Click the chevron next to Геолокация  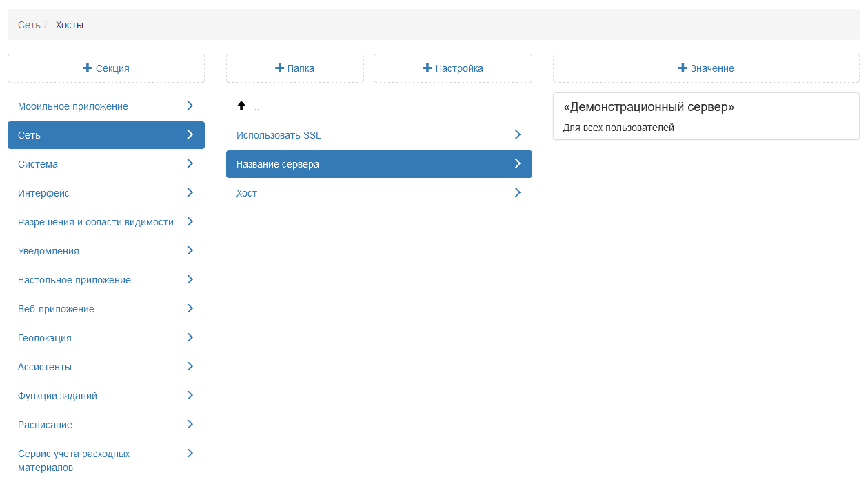[x=190, y=338]
